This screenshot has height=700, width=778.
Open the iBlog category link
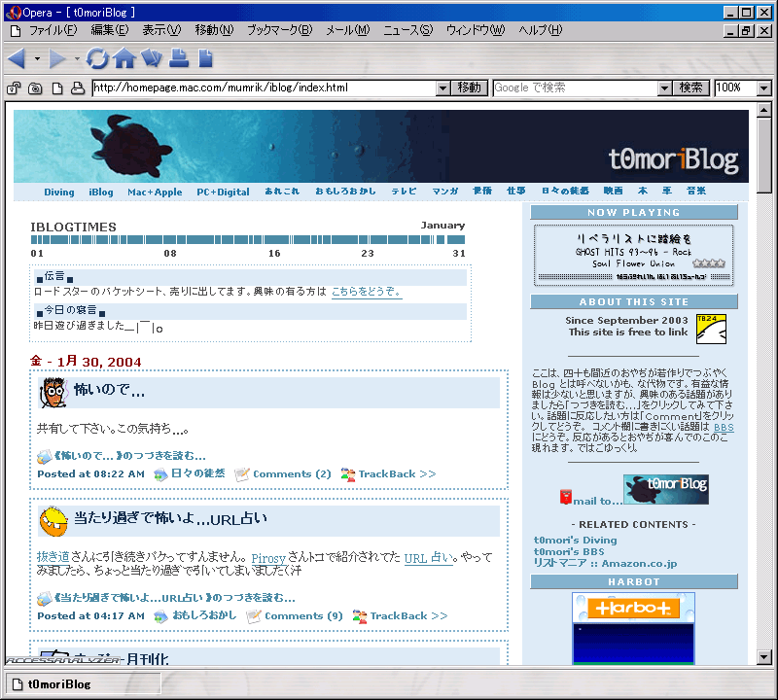(x=101, y=192)
